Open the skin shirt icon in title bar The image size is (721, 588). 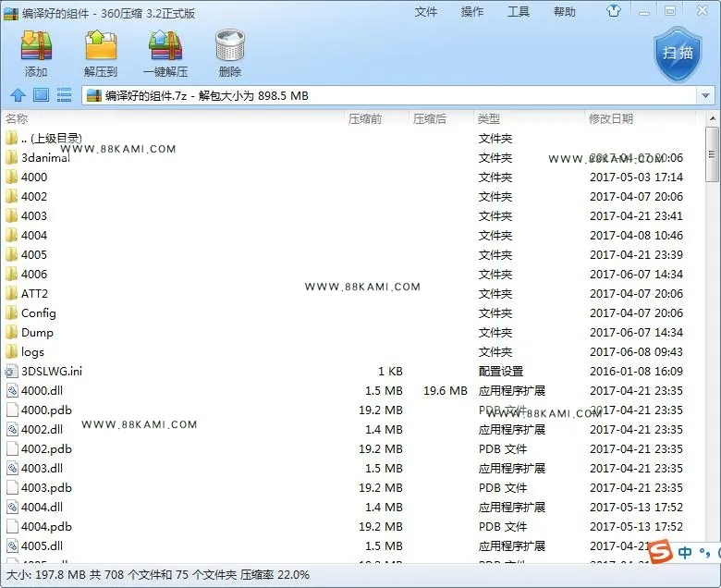point(614,11)
